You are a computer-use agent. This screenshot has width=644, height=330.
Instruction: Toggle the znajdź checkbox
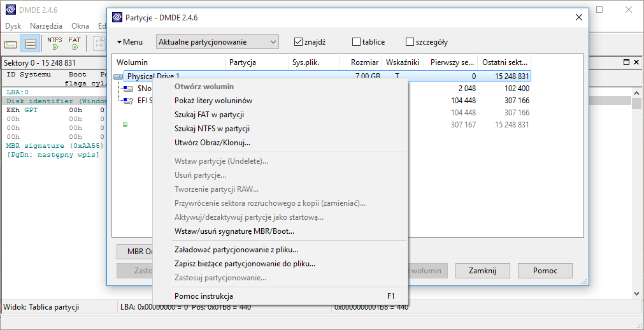pyautogui.click(x=298, y=42)
